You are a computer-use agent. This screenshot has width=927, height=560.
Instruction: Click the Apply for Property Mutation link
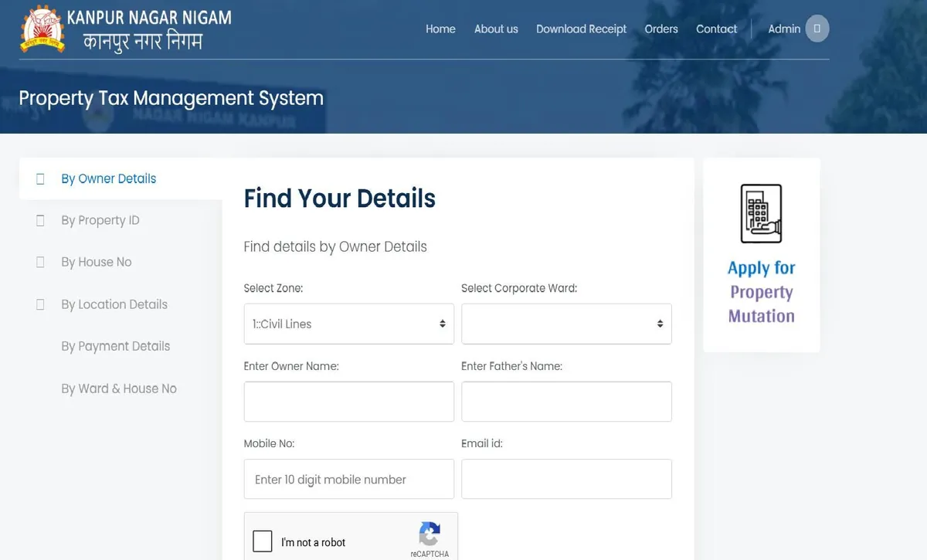click(x=761, y=292)
